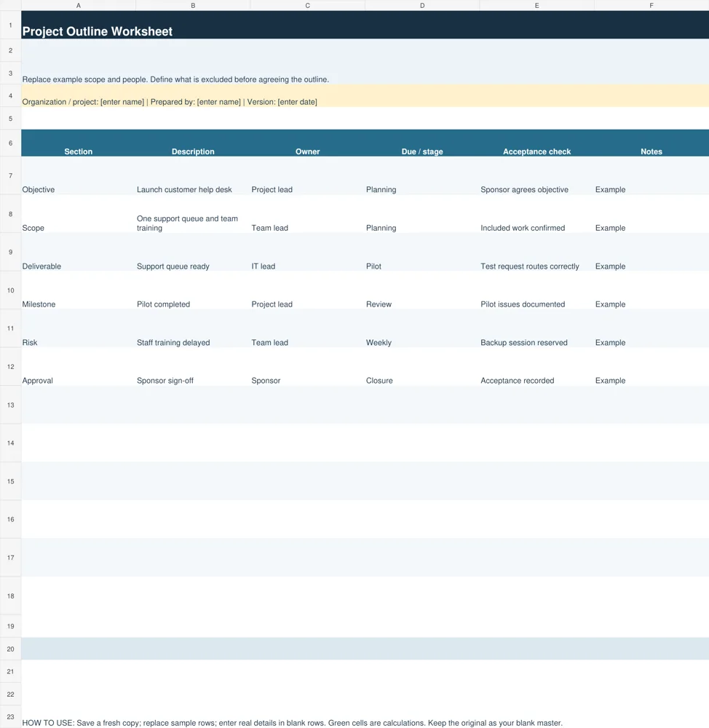Select column C header

[x=307, y=6]
